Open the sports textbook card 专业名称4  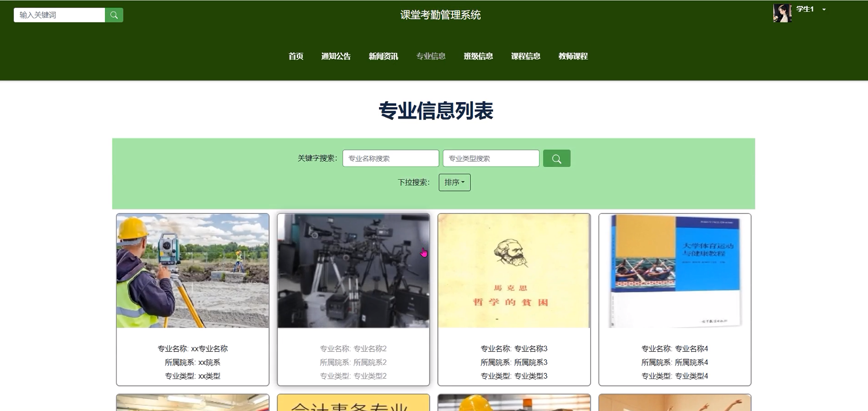tap(675, 271)
